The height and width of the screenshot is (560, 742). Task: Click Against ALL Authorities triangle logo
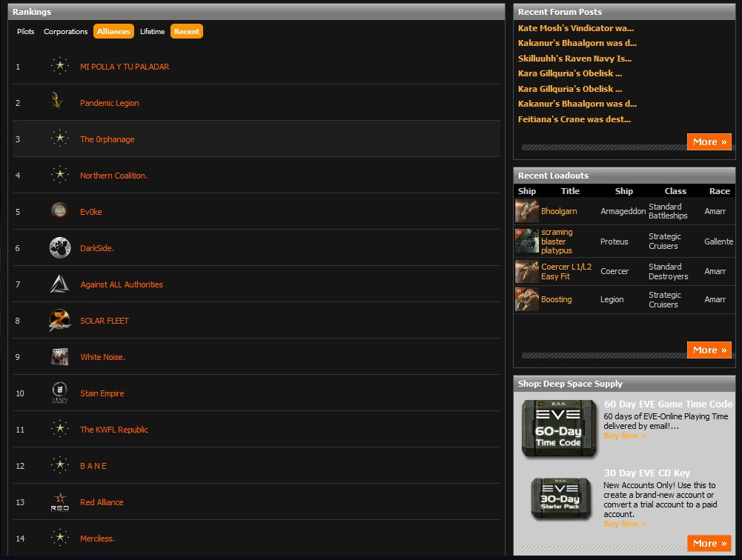coord(60,284)
